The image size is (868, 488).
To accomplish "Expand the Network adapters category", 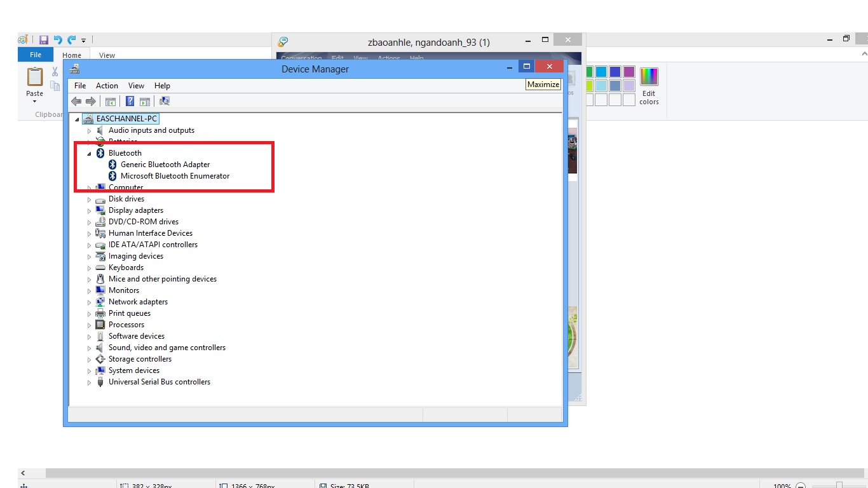I will click(x=90, y=302).
